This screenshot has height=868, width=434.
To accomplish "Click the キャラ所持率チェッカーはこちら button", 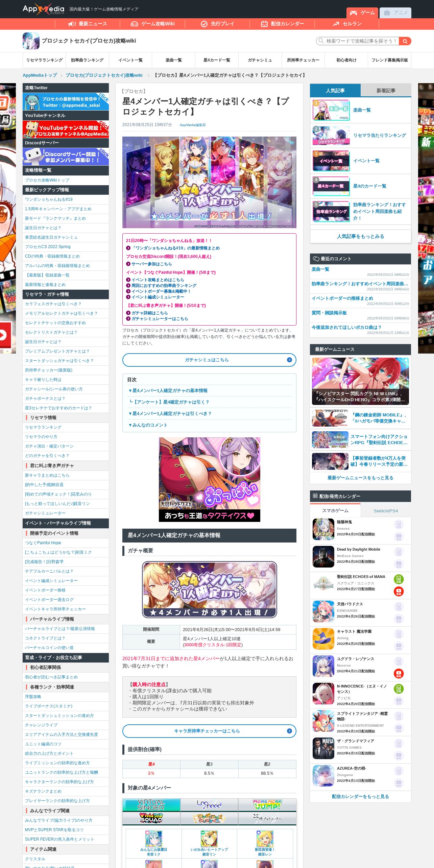I will tap(209, 731).
